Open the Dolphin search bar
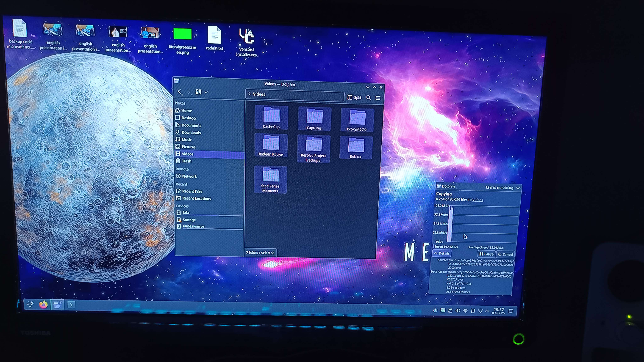Screen dimensions: 644x362 pos(369,98)
